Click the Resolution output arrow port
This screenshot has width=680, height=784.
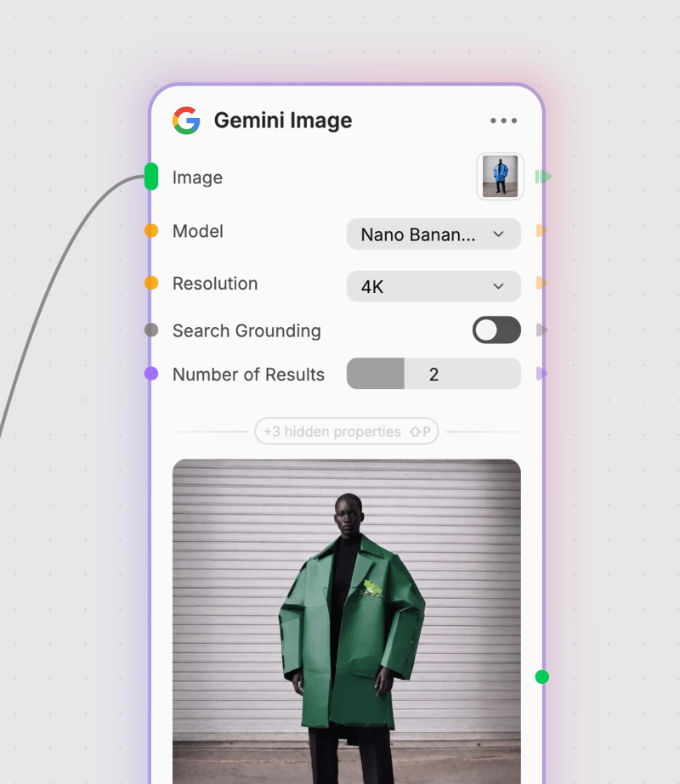[x=541, y=283]
